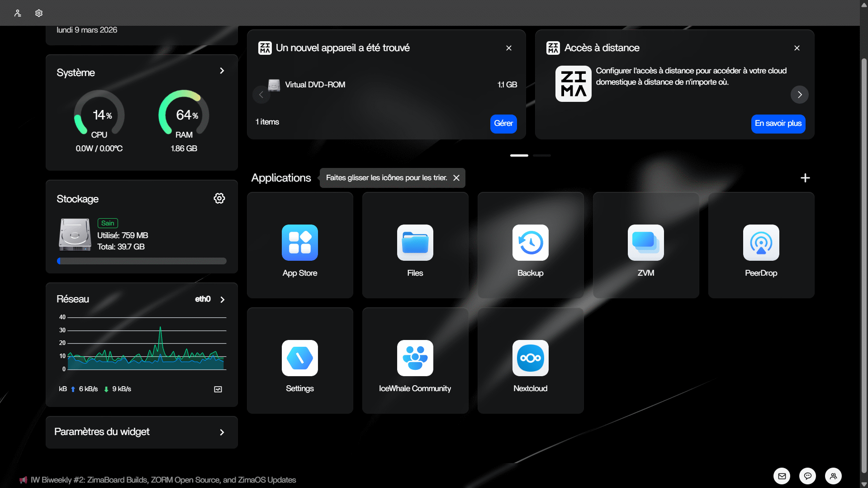Open the Backup application

click(x=530, y=243)
